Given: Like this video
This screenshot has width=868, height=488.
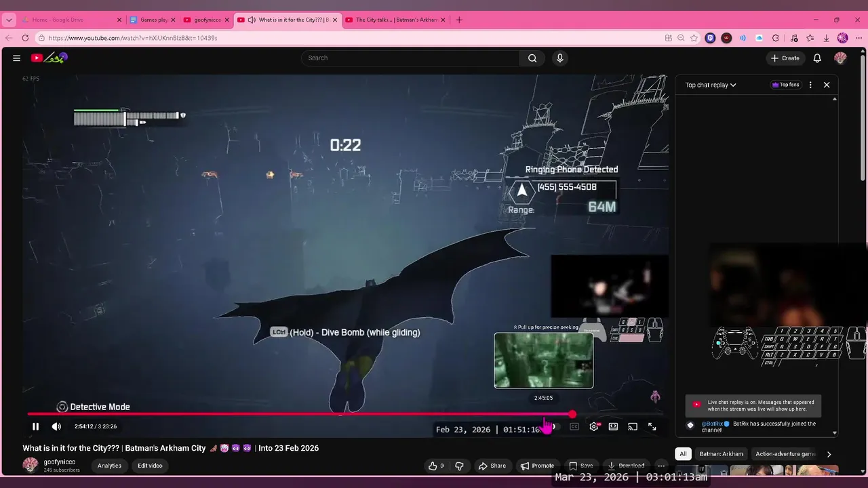Looking at the screenshot, I should [x=437, y=466].
